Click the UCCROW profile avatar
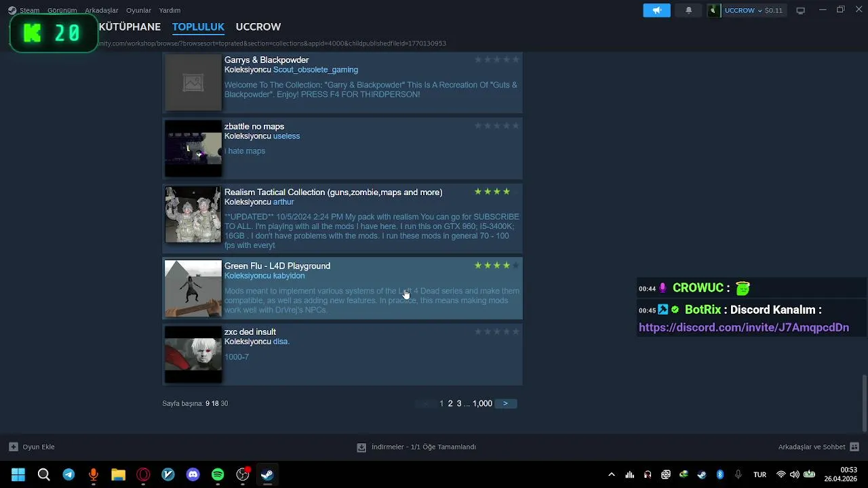 point(713,10)
